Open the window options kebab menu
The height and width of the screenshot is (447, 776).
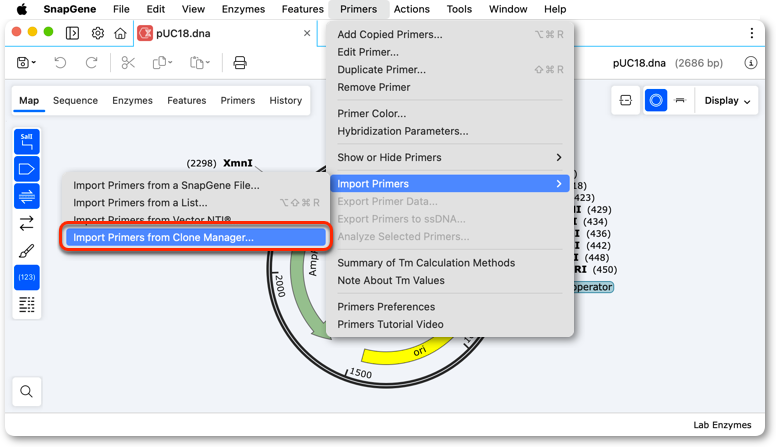pyautogui.click(x=752, y=33)
